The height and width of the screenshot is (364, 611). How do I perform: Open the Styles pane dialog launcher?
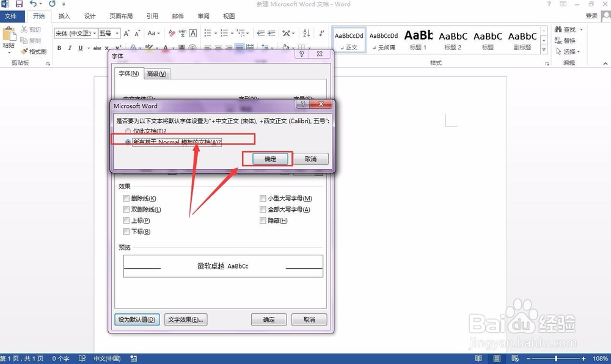pos(547,64)
